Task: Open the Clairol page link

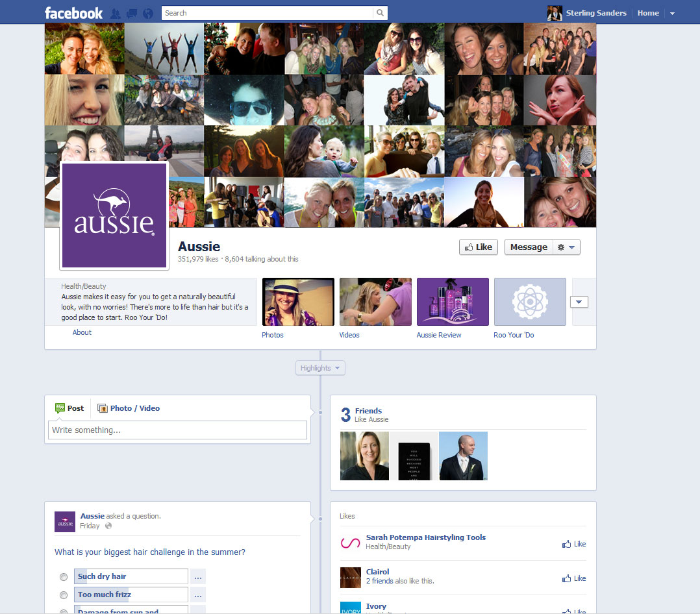Action: pos(377,572)
